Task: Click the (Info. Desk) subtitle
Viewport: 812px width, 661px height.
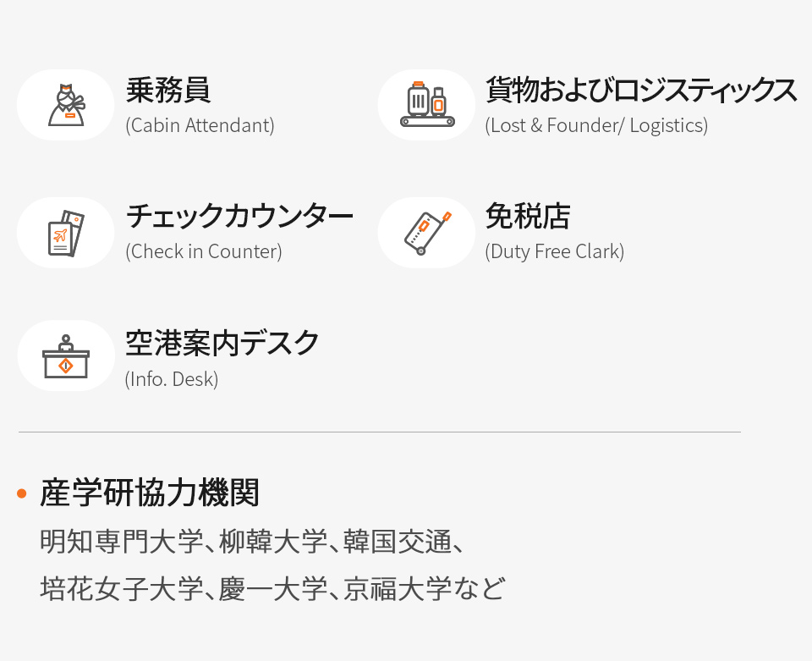Action: pos(172,380)
